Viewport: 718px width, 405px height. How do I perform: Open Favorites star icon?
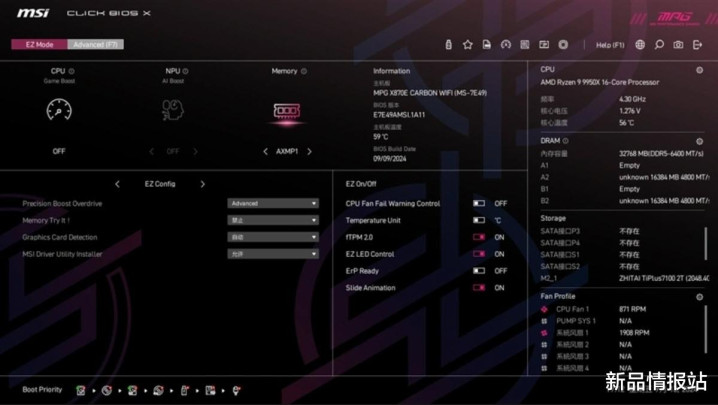coord(468,44)
